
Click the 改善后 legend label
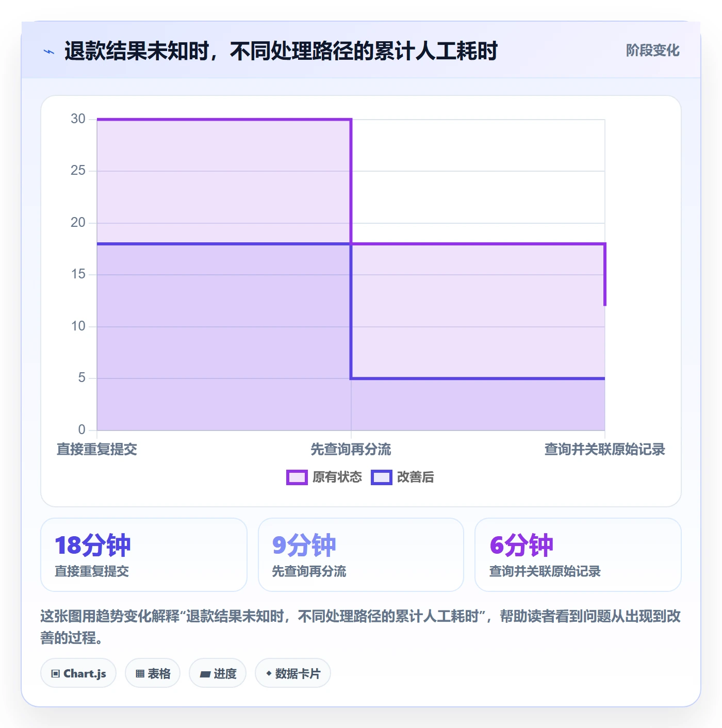coord(415,477)
